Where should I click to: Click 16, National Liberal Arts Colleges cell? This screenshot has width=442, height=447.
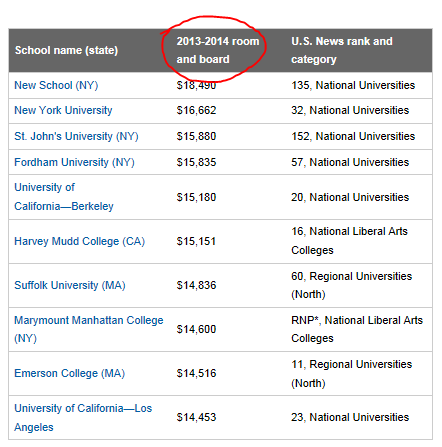click(x=349, y=241)
